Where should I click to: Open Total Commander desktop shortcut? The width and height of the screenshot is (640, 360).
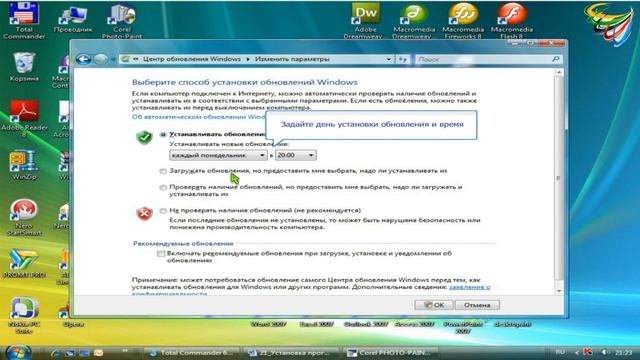[x=24, y=20]
